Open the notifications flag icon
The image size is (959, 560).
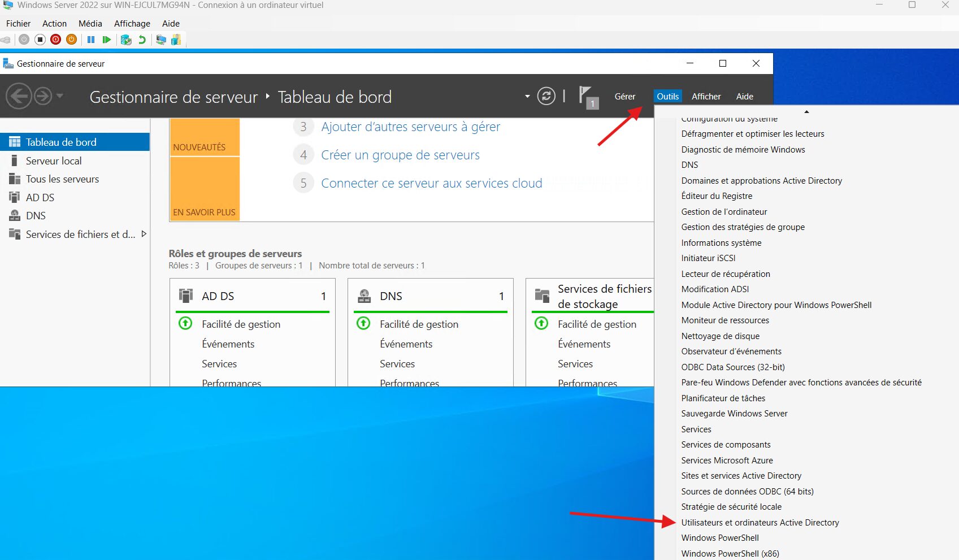[x=588, y=97]
